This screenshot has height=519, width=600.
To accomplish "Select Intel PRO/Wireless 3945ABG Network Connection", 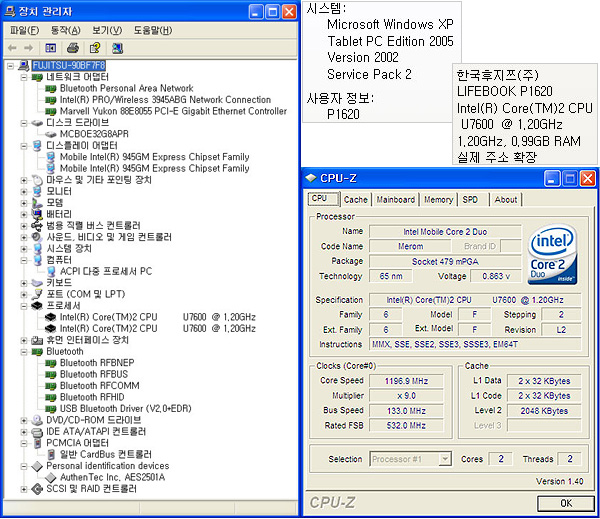I will (x=165, y=100).
